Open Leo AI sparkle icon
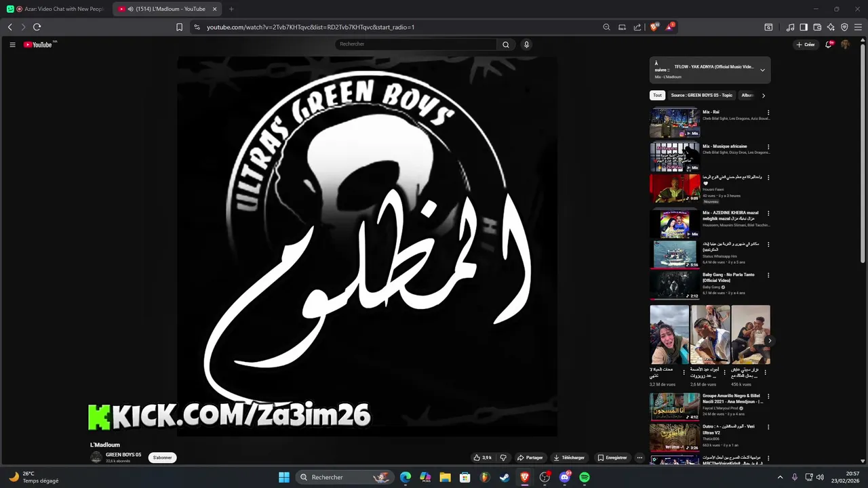The height and width of the screenshot is (488, 868). tap(831, 27)
